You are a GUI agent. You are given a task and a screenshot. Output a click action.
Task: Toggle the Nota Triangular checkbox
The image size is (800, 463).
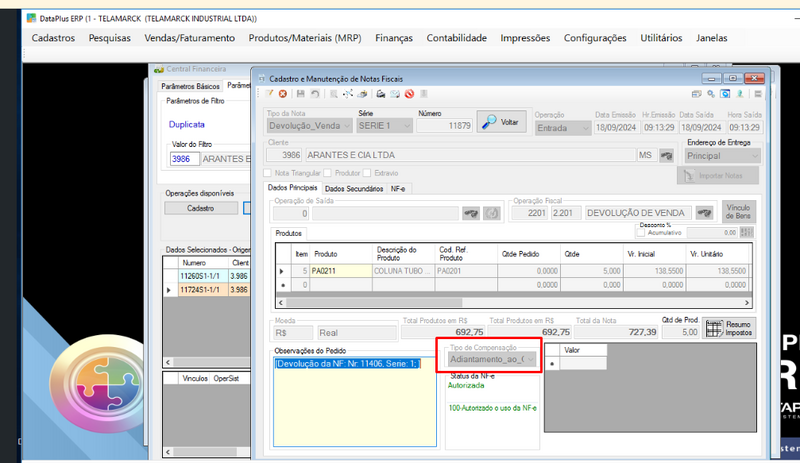[x=268, y=173]
